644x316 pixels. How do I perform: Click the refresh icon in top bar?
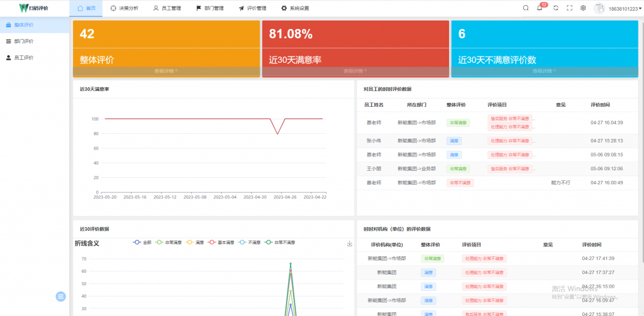point(556,8)
